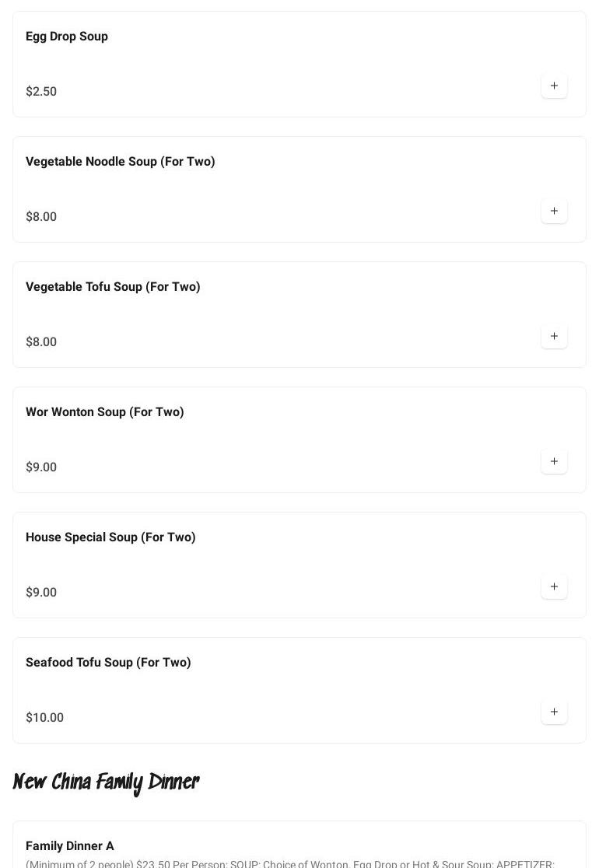Open the Egg Drop Soup item title
Viewport: 599px width, 868px height.
point(67,37)
